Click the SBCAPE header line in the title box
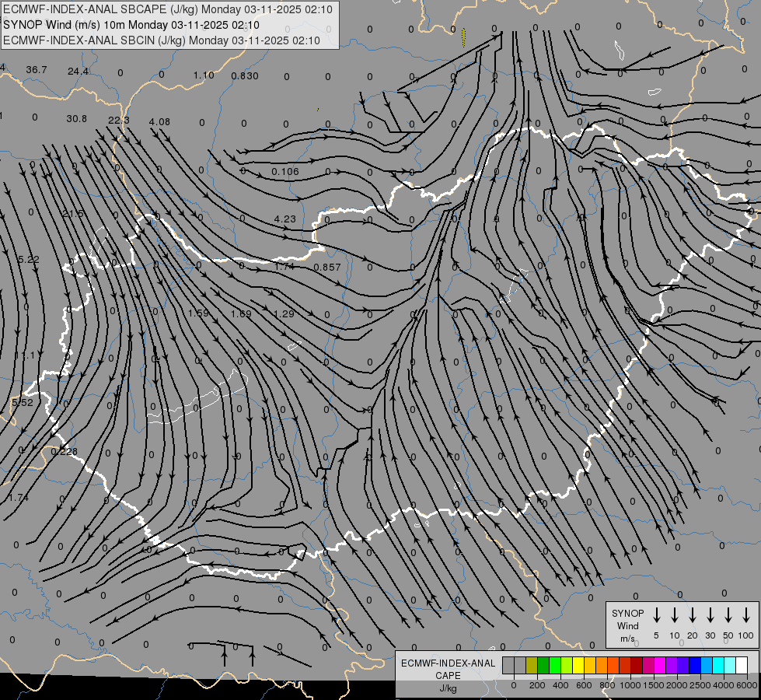Image resolution: width=761 pixels, height=700 pixels. click(x=168, y=9)
